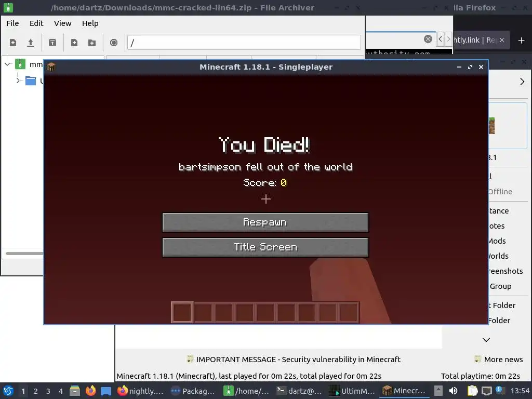Open IMPORTANT MESSAGE security vulnerability news link

[x=298, y=360]
